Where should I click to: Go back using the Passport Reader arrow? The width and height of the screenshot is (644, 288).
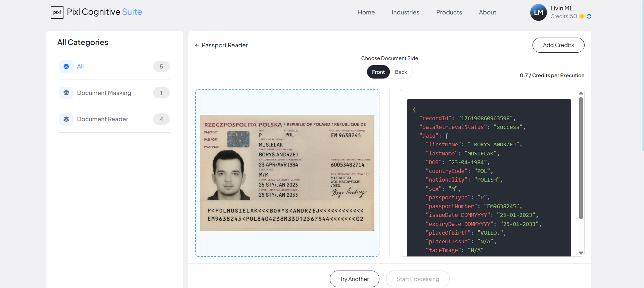tap(197, 46)
